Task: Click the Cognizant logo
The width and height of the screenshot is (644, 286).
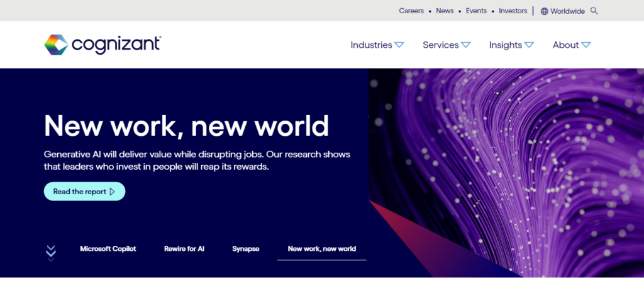Action: point(103,45)
